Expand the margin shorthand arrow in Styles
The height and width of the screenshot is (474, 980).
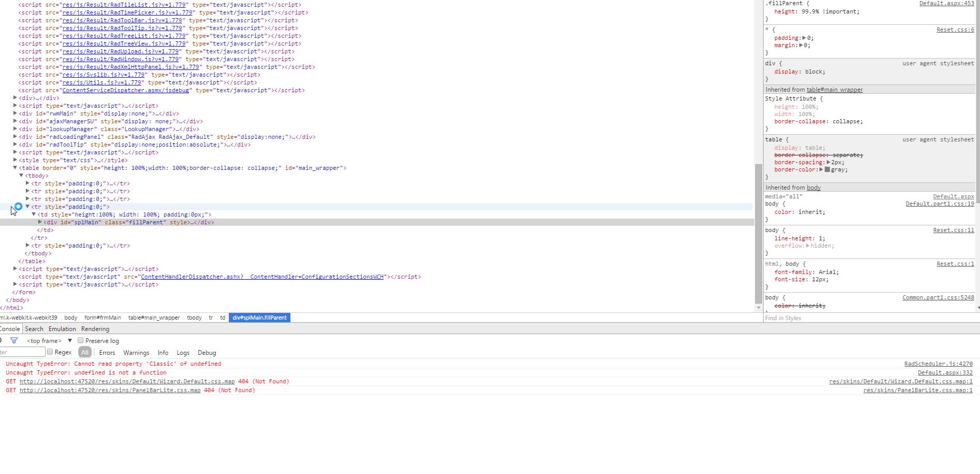(x=801, y=45)
